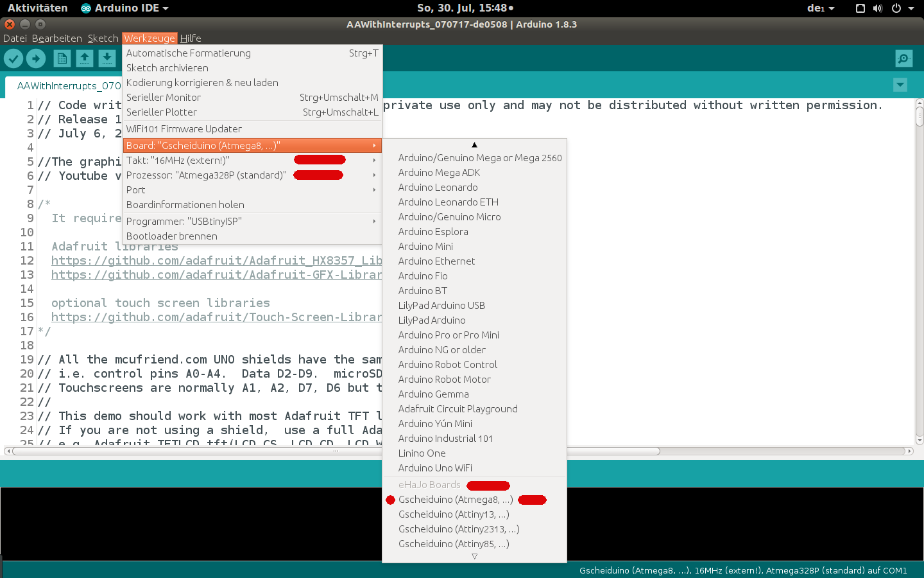
Task: Open the Arduino IDE app menu
Action: [x=124, y=8]
